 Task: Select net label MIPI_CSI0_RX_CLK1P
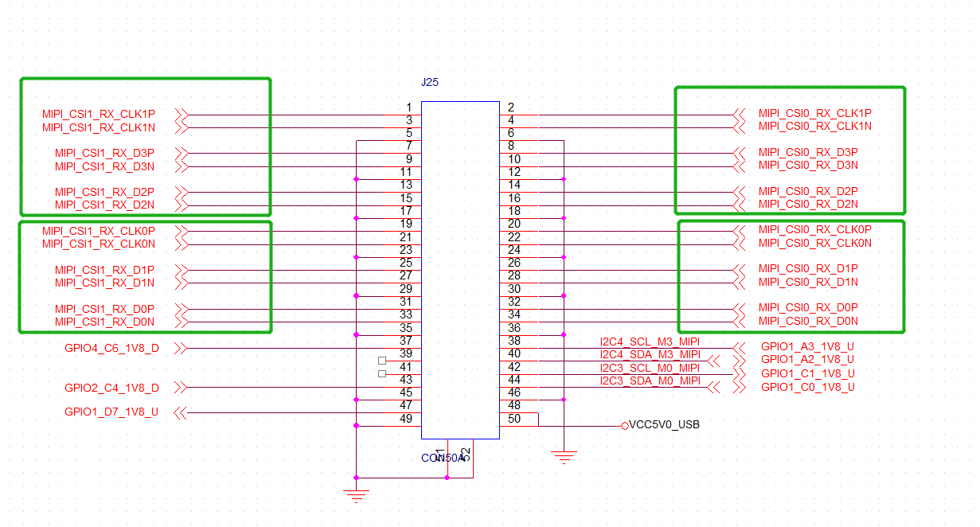point(814,113)
